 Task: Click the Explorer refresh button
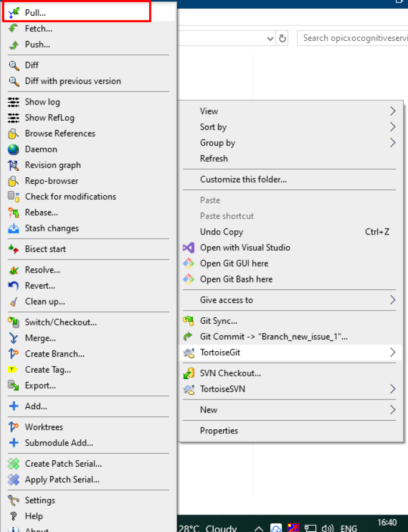click(282, 38)
